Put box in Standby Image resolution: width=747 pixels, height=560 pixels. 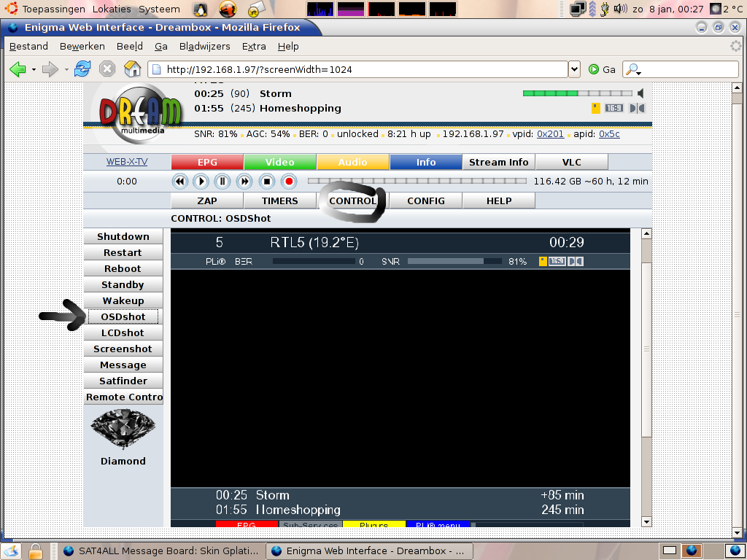[x=123, y=285]
